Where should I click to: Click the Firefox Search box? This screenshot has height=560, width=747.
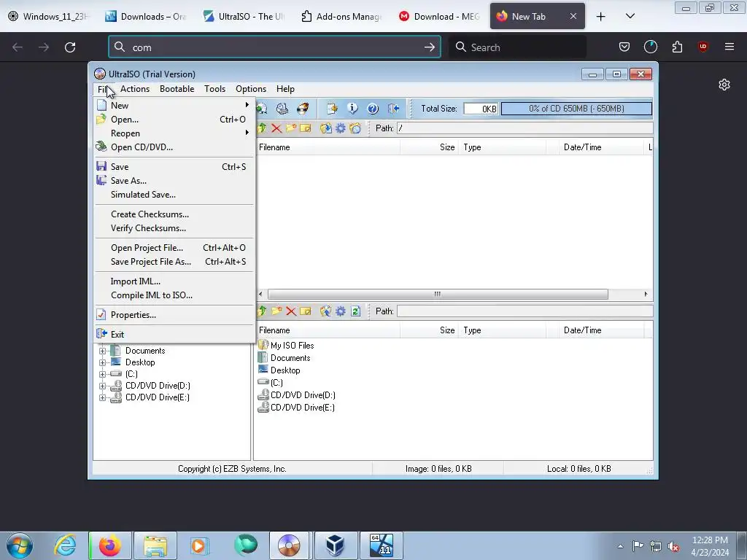tap(517, 47)
